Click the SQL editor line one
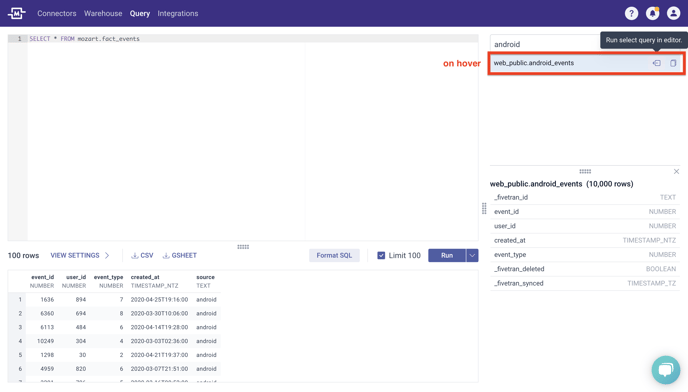Image resolution: width=688 pixels, height=392 pixels. coord(253,39)
